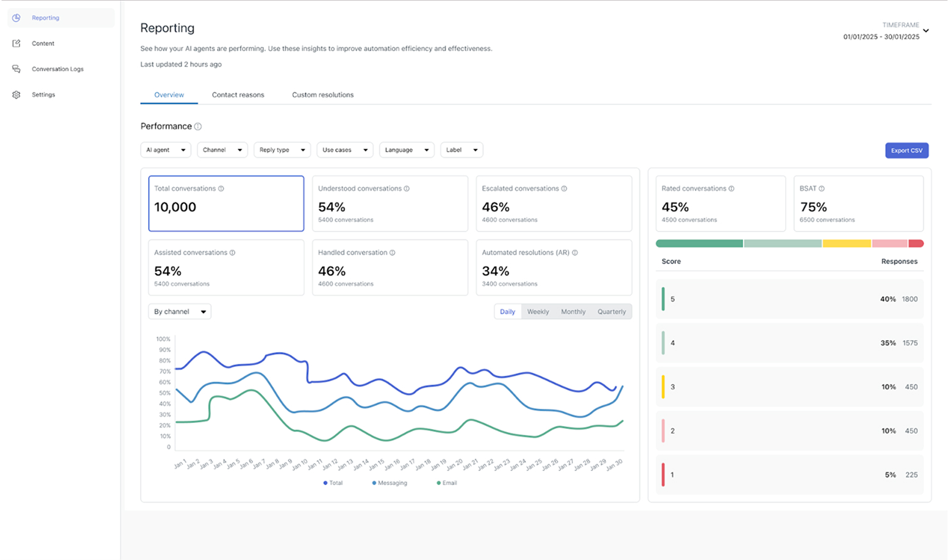Expand the By channel dropdown

(x=180, y=312)
